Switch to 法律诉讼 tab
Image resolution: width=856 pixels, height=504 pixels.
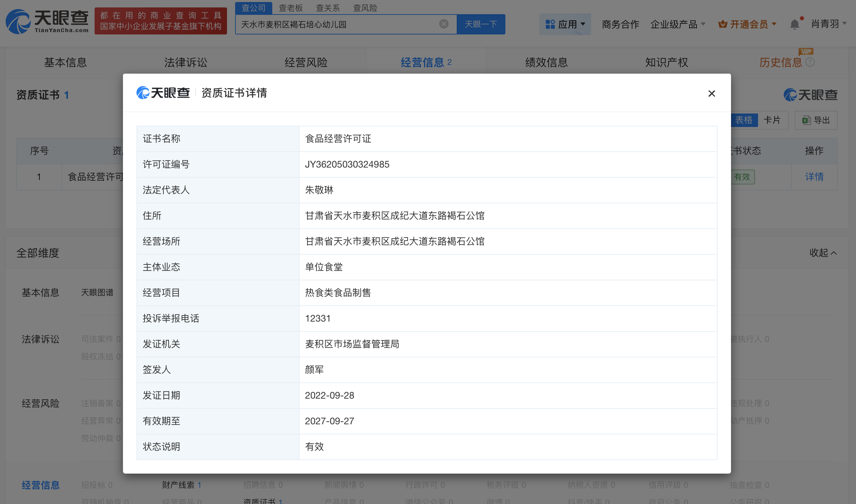(x=185, y=62)
